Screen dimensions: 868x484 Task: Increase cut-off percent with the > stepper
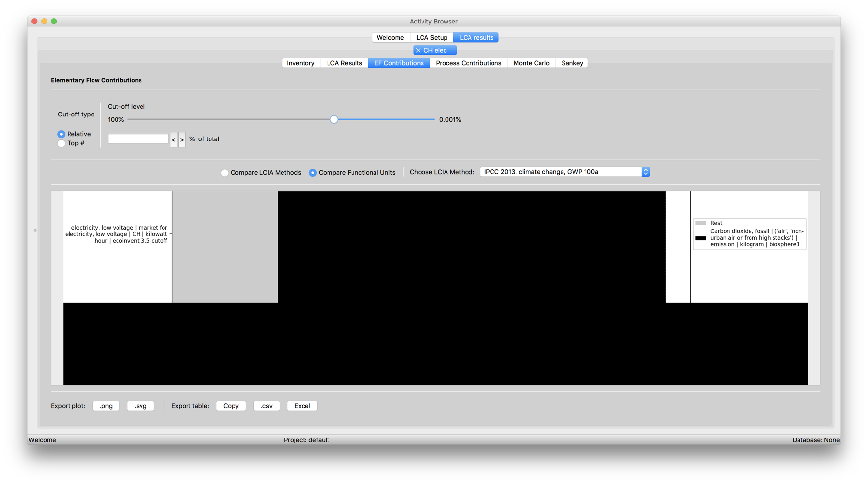(x=182, y=139)
